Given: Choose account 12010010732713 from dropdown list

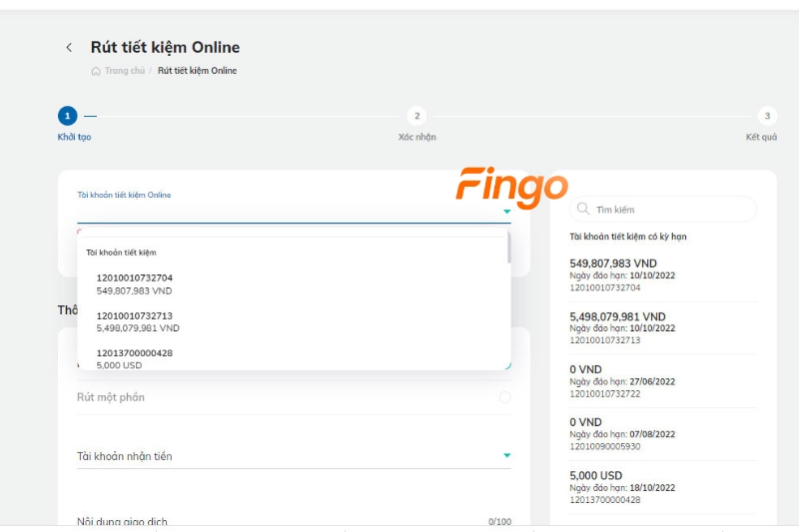Looking at the screenshot, I should click(294, 321).
